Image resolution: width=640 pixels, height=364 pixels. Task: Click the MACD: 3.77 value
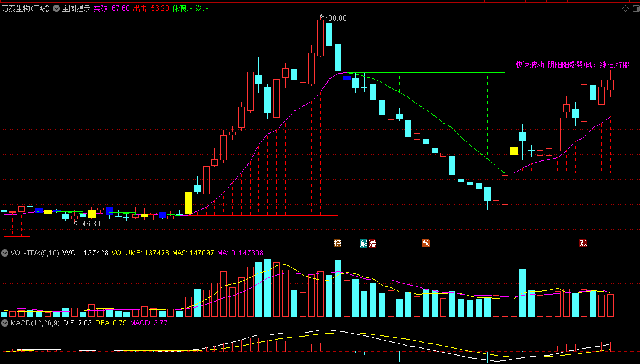pyautogui.click(x=148, y=323)
